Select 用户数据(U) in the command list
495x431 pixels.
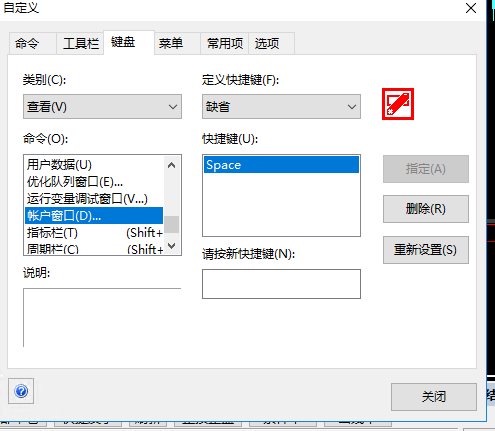(x=94, y=165)
